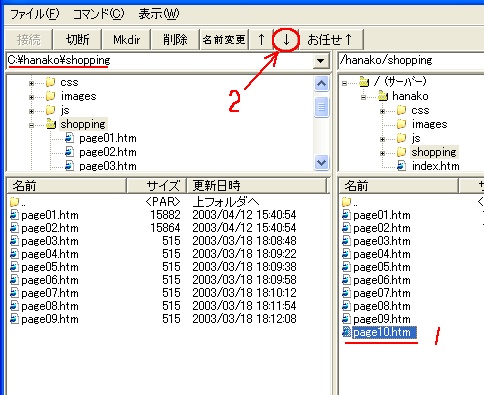Select page04.htm icon in server list
This screenshot has width=484, height=395.
(x=346, y=254)
